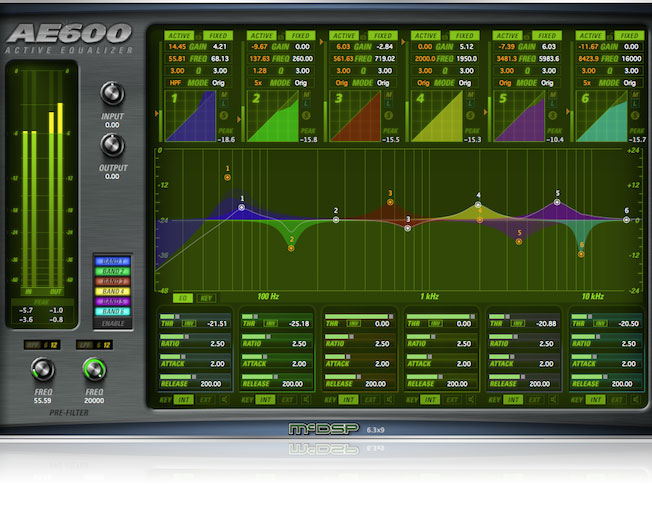The width and height of the screenshot is (652, 507).
Task: Click INT key source button for band 3
Action: (349, 399)
